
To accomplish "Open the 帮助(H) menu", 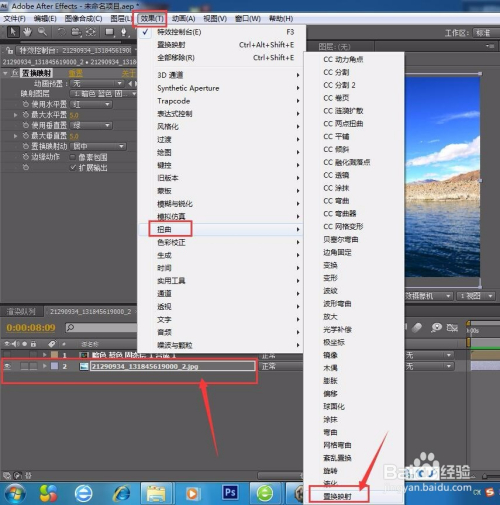I will 281,19.
